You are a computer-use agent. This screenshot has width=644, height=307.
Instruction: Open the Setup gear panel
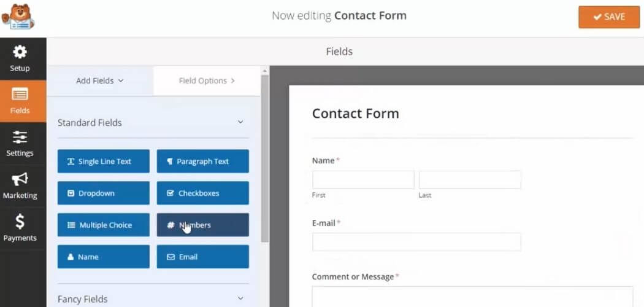(x=20, y=59)
